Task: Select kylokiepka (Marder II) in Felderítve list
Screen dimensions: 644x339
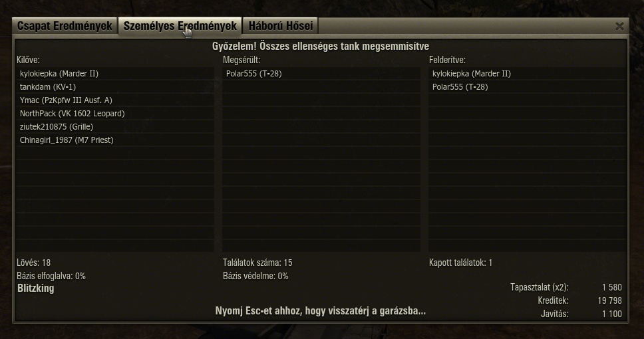Action: pos(528,74)
